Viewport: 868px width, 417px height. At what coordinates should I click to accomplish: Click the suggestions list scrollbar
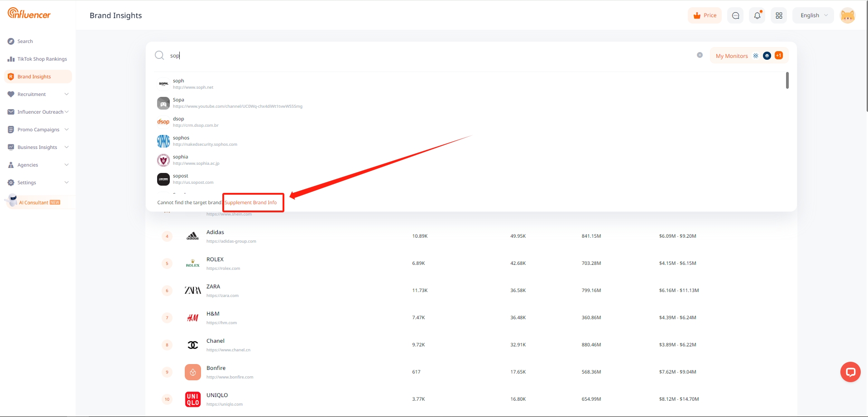pos(787,81)
